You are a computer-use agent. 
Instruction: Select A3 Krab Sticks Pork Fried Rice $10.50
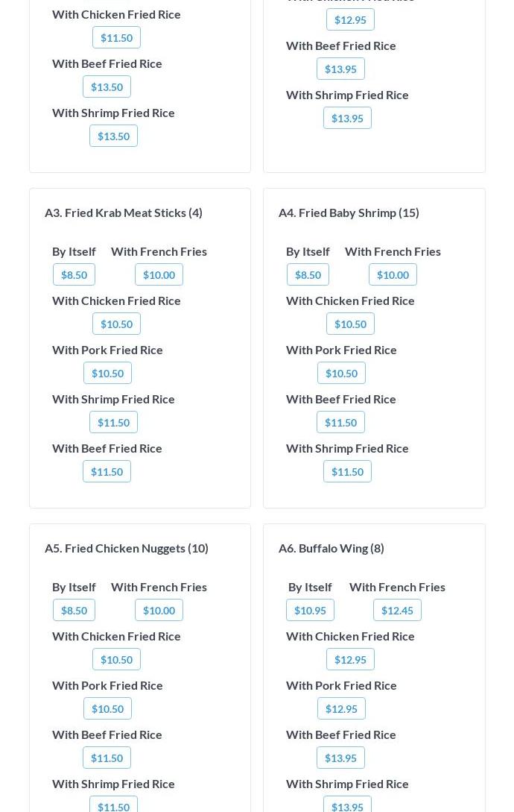(x=107, y=373)
